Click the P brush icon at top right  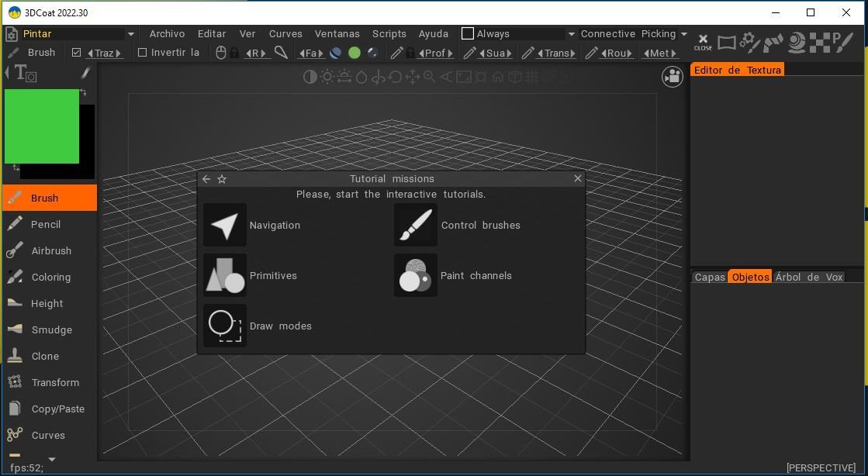(x=842, y=43)
